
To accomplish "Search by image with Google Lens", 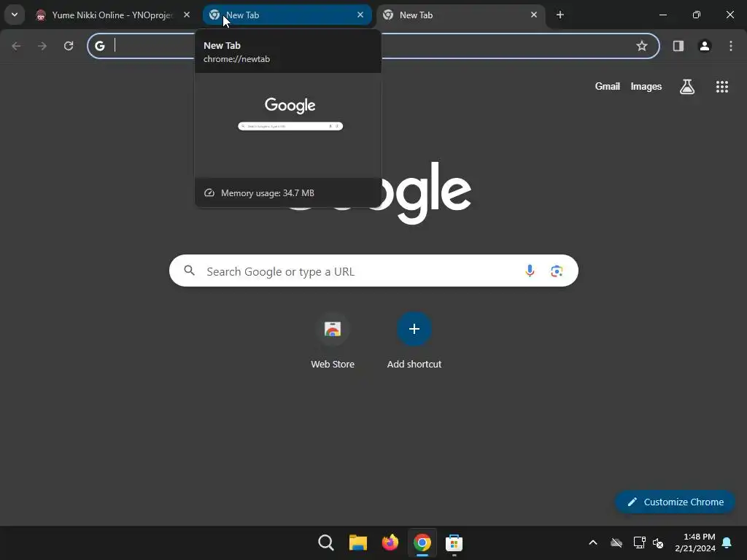I will pyautogui.click(x=557, y=271).
